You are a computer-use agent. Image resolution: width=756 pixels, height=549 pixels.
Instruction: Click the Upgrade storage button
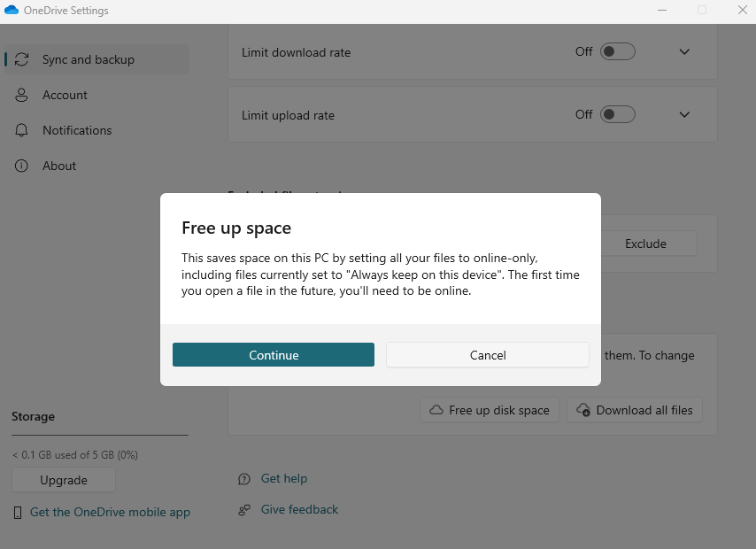[64, 480]
